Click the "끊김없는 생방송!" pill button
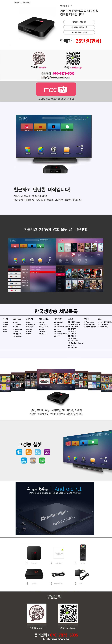This screenshot has width=112, height=644. click(79, 22)
